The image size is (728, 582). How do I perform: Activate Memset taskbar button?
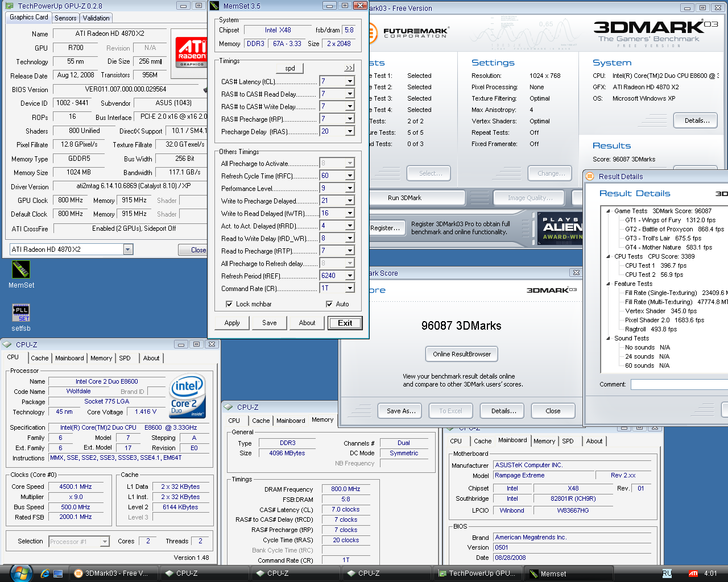click(568, 573)
